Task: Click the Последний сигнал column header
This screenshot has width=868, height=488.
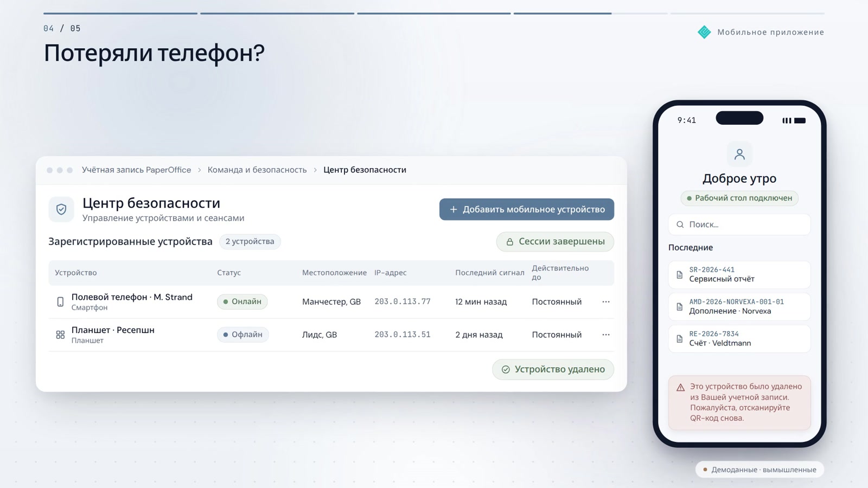Action: point(489,273)
